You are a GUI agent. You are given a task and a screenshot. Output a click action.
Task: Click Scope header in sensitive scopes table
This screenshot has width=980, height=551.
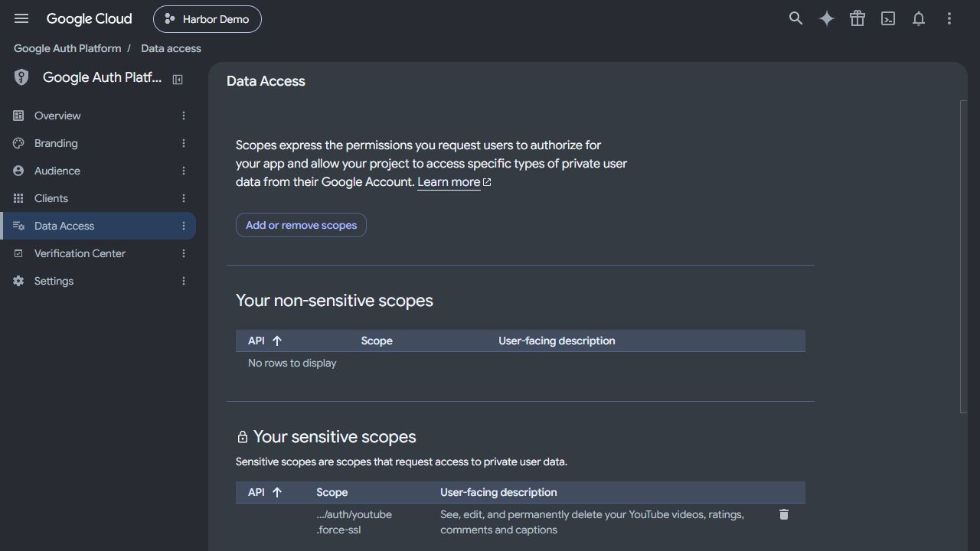332,492
